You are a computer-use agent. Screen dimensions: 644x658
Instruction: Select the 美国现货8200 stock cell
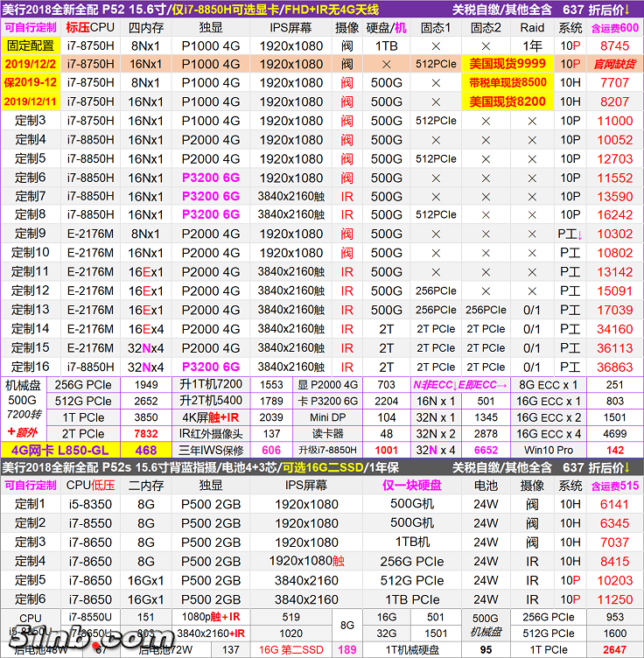click(x=507, y=101)
